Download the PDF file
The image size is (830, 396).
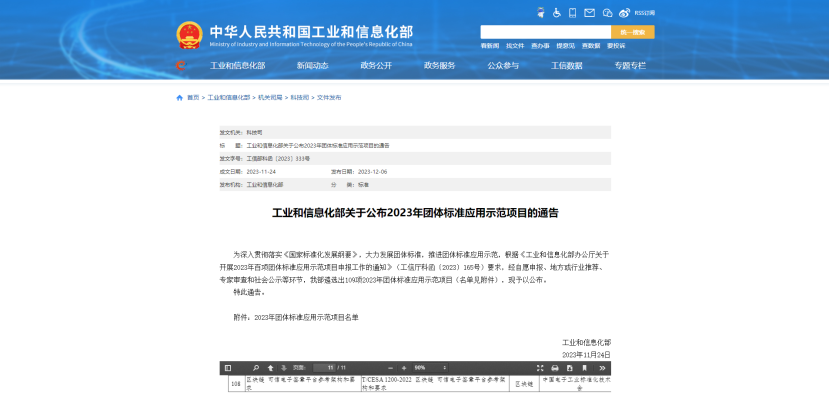point(570,368)
